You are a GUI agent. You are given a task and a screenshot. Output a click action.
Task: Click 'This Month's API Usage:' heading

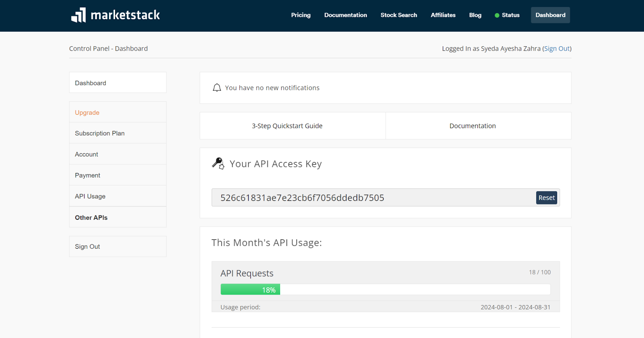pos(266,243)
